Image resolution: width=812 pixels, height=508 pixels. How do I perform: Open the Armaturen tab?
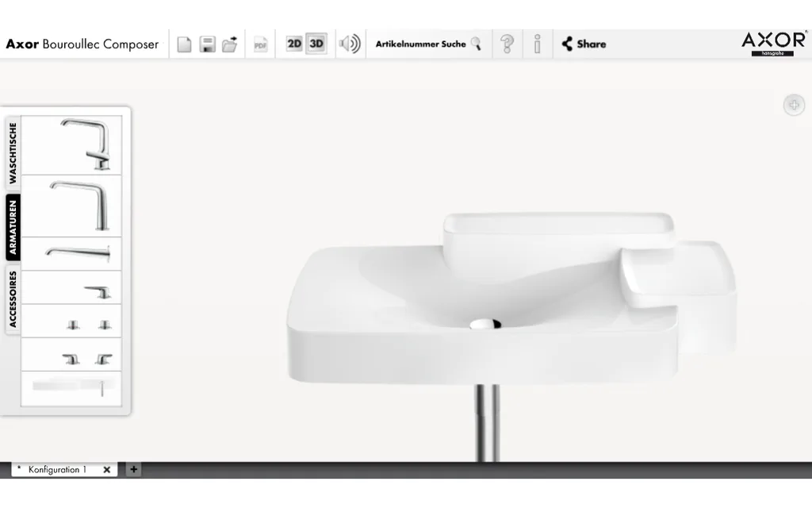point(13,227)
